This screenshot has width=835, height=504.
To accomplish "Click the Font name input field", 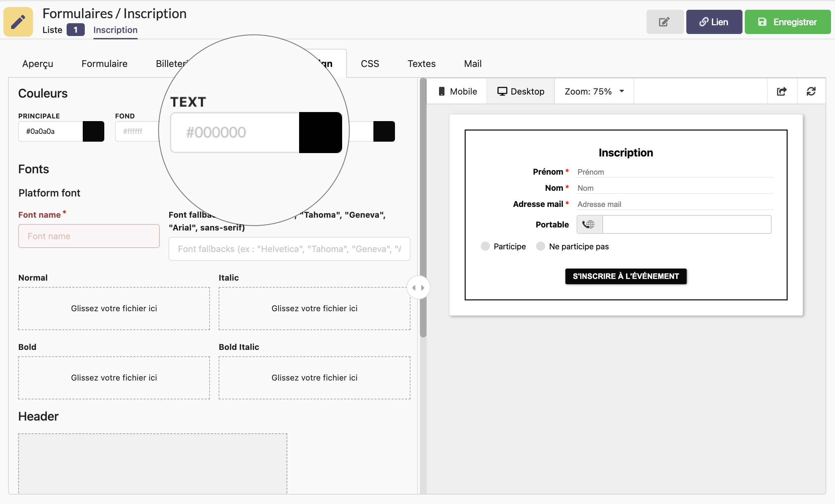I will (89, 236).
